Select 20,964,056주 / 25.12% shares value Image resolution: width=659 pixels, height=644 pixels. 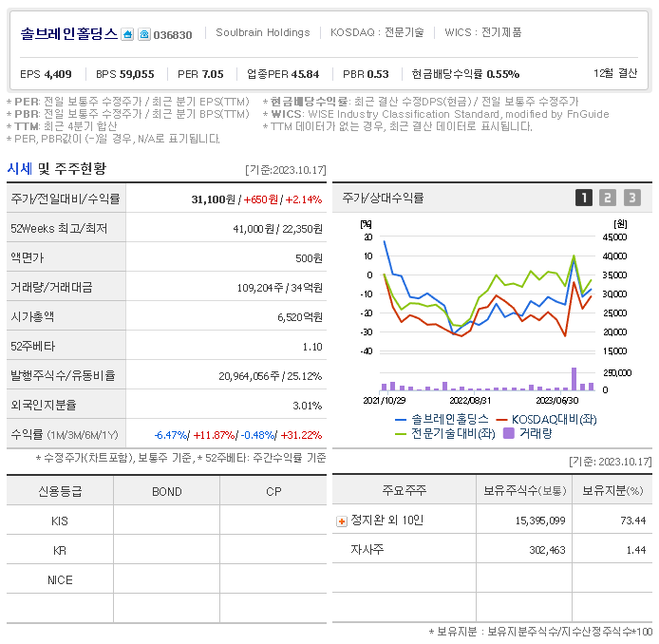(x=271, y=376)
